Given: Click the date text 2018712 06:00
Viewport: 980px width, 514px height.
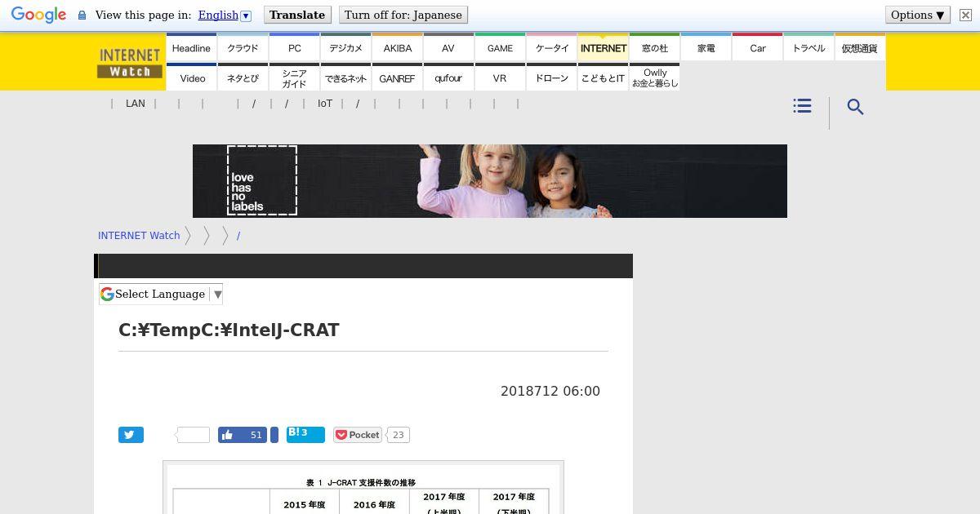Looking at the screenshot, I should point(550,391).
